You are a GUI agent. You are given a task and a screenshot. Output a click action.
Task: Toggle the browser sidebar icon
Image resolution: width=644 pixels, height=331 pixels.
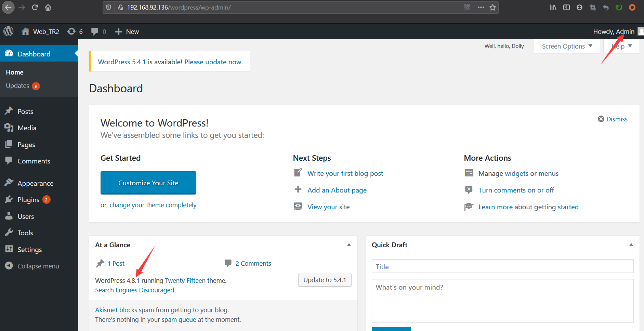tap(566, 7)
